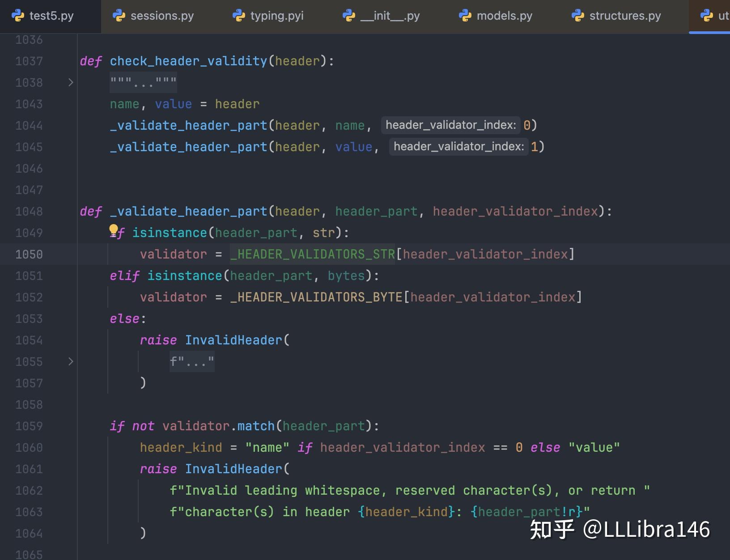This screenshot has height=560, width=730.
Task: Expand the collapsed f-string at line 1055
Action: (70, 361)
